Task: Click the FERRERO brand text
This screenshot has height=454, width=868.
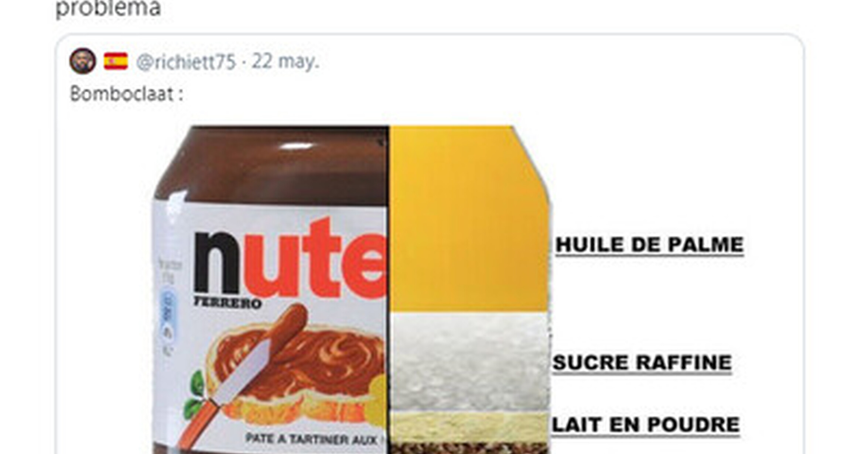Action: (x=228, y=303)
